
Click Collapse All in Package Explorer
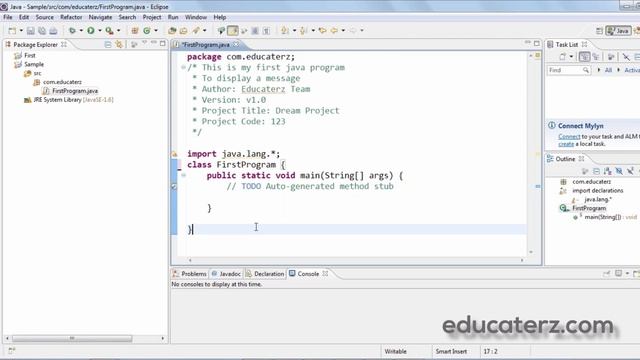coord(108,44)
